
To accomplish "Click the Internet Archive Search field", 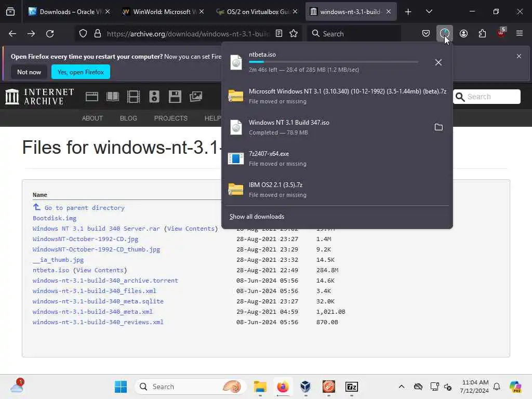I will point(486,97).
